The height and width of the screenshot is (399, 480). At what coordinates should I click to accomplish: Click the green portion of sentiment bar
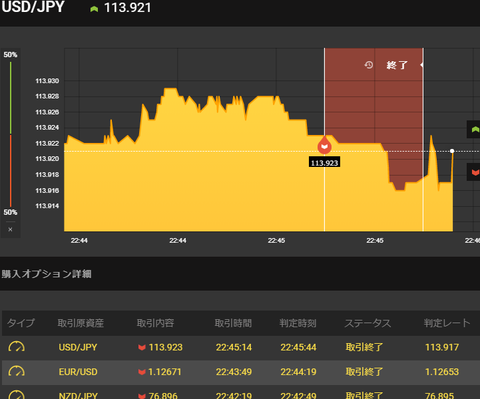(x=11, y=98)
